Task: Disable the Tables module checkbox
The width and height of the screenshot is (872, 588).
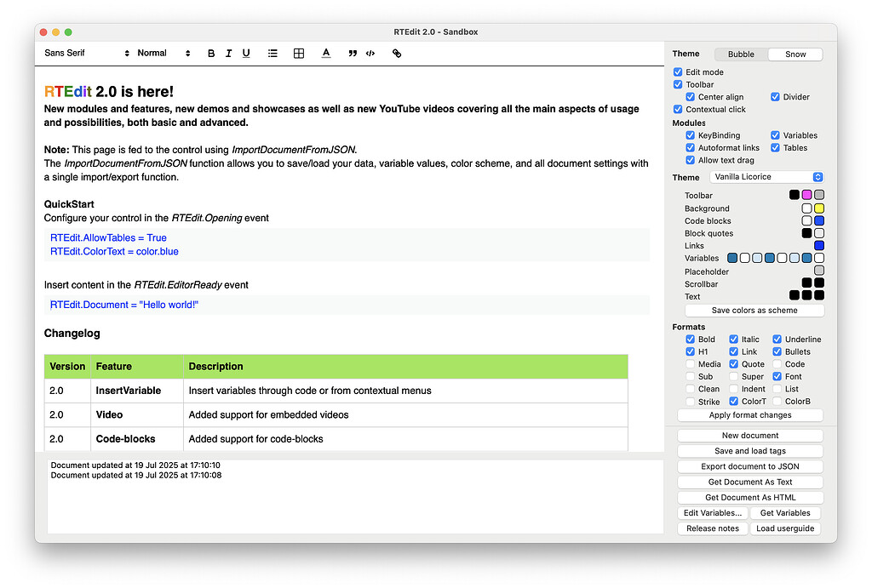Action: tap(777, 147)
